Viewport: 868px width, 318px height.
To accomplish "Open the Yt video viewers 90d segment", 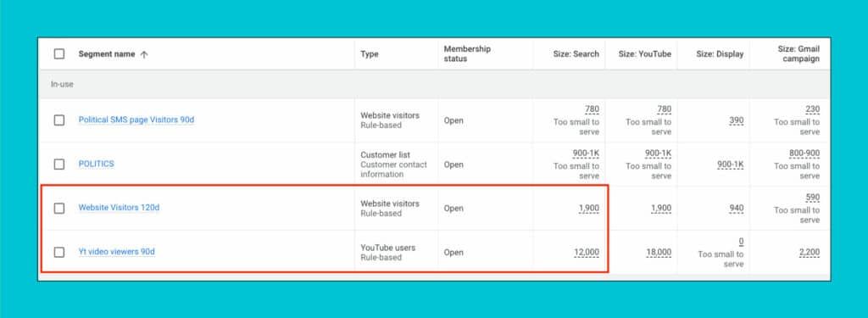I will pyautogui.click(x=117, y=252).
